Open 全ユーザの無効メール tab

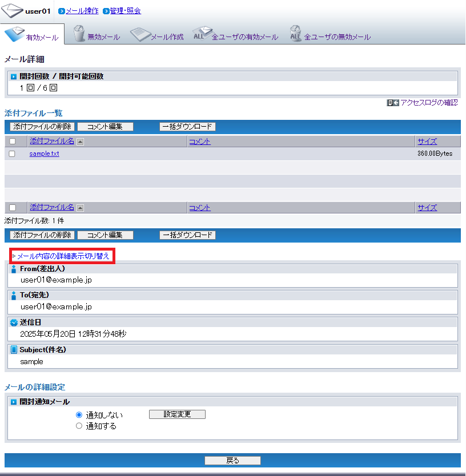click(330, 35)
